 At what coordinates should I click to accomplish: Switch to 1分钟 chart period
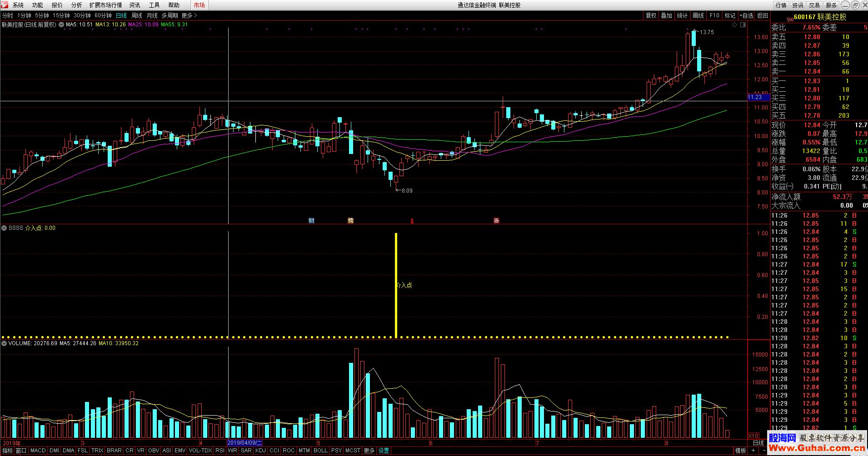coord(24,15)
